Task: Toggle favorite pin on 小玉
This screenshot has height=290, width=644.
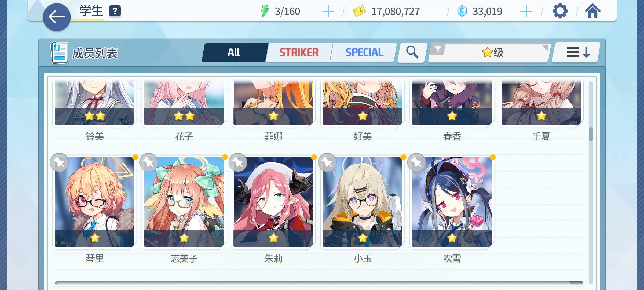Action: (327, 162)
